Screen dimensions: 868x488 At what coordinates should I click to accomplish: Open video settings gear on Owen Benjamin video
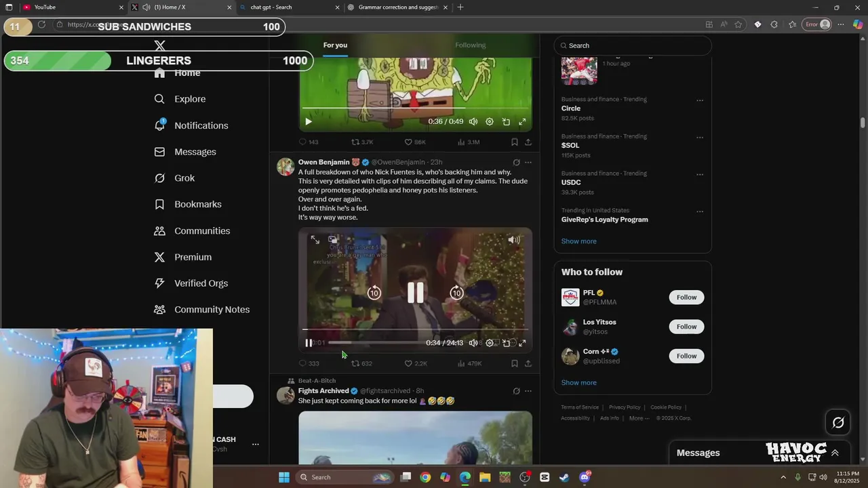490,343
